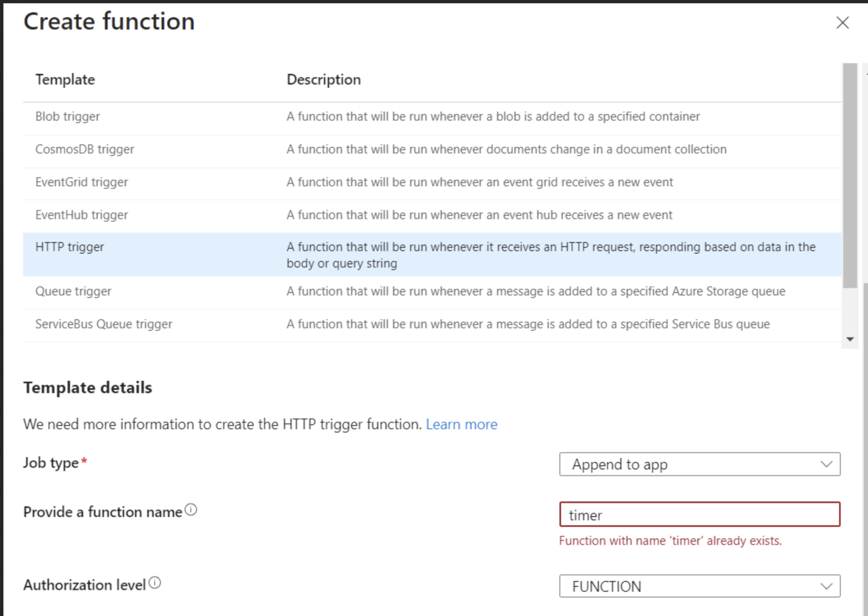The height and width of the screenshot is (616, 868).
Task: Open the Job type dropdown
Action: 699,464
